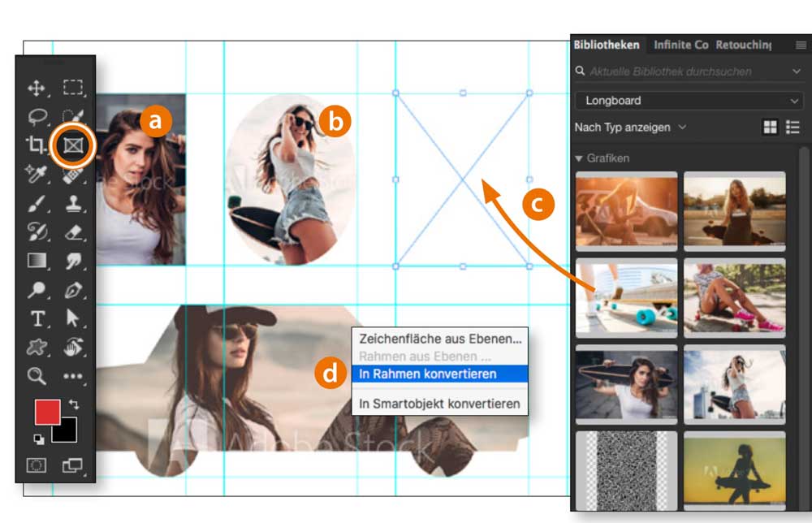
Task: Expand the search filter chevron
Action: coord(797,71)
